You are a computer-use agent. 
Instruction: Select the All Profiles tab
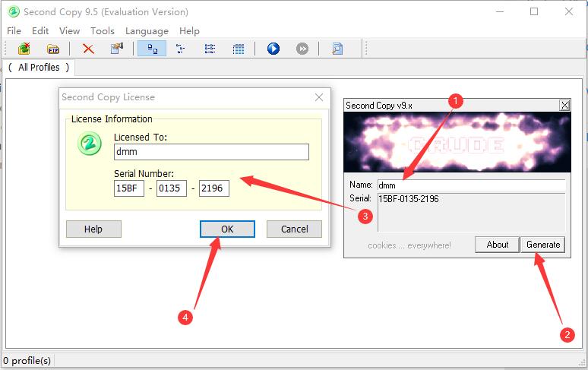coord(39,68)
